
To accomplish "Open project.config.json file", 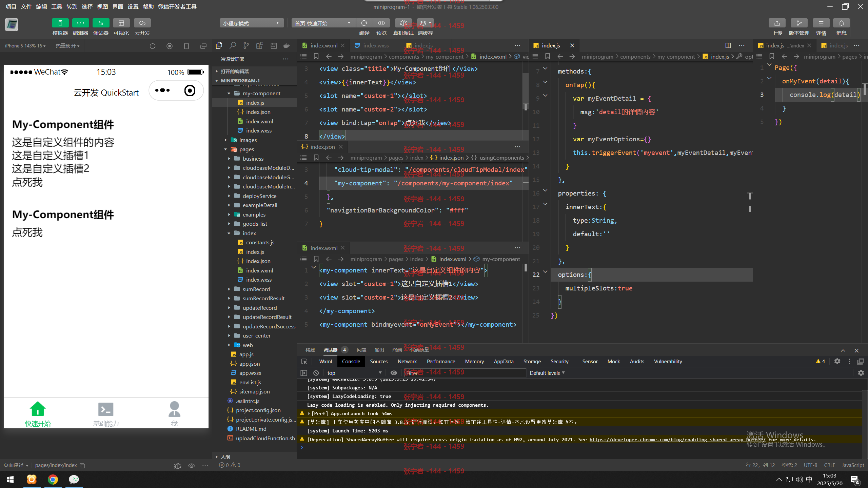I will point(258,410).
